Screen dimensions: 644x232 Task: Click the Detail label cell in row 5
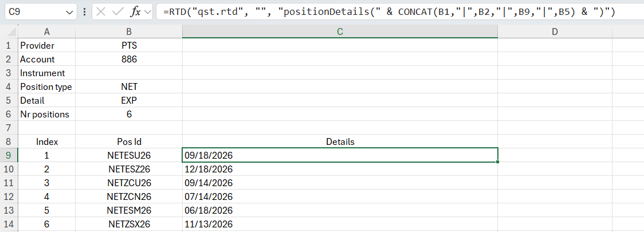click(x=47, y=101)
